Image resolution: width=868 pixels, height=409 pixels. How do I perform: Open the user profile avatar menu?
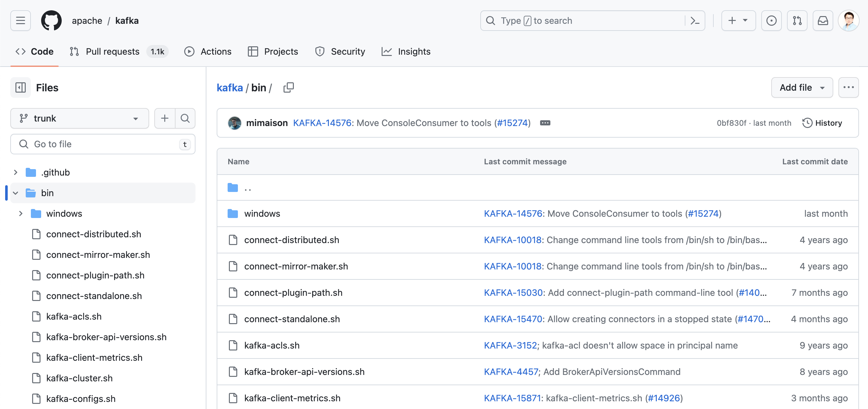click(848, 21)
